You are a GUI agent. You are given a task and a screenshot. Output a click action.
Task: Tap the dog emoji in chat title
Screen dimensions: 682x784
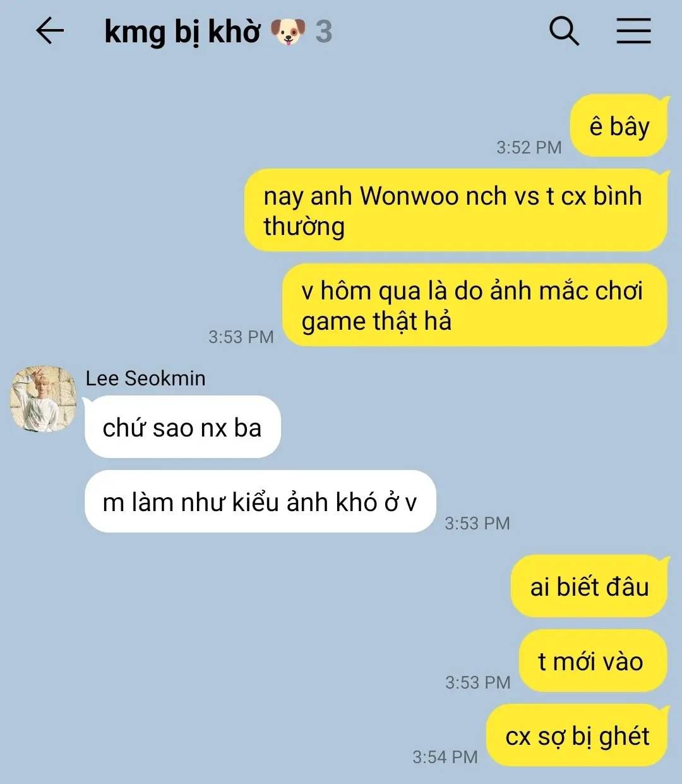coord(287,32)
